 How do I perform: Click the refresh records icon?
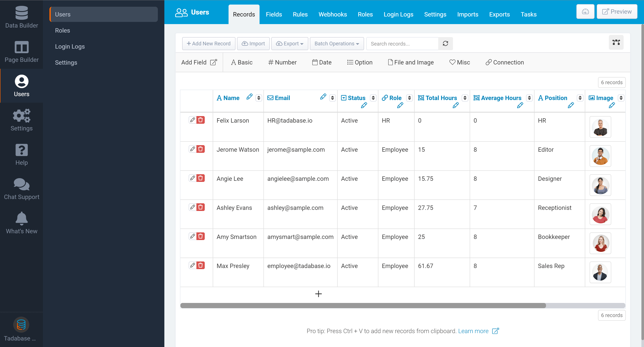[x=445, y=44]
